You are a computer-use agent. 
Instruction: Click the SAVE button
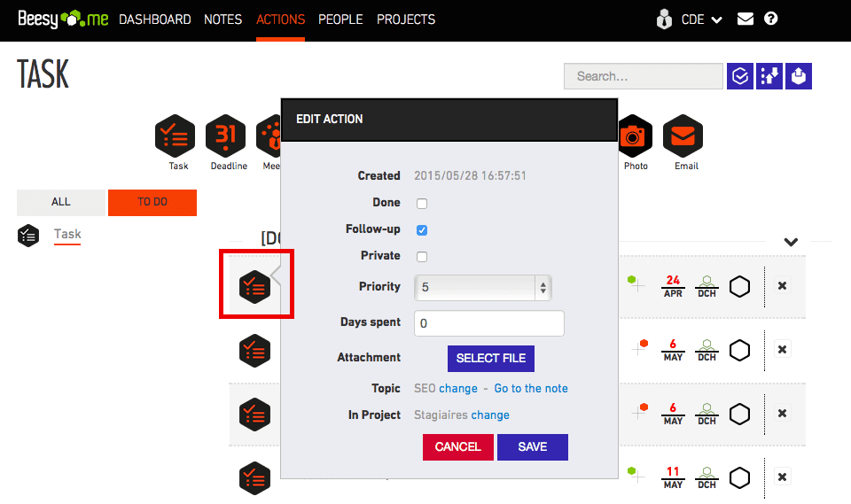[x=533, y=447]
